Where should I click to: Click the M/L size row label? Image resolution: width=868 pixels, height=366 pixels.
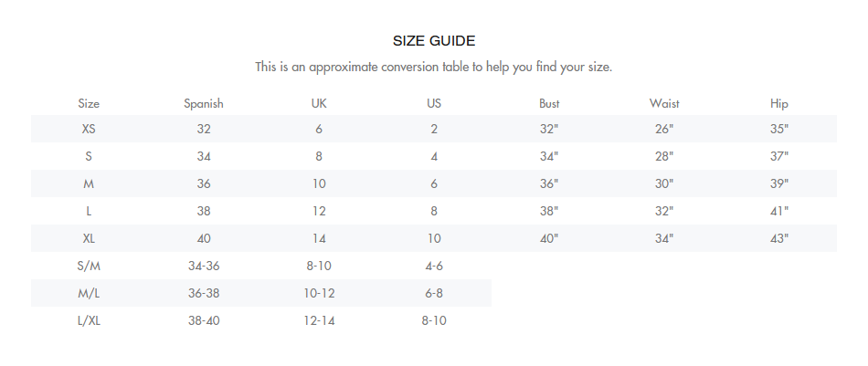coord(89,293)
